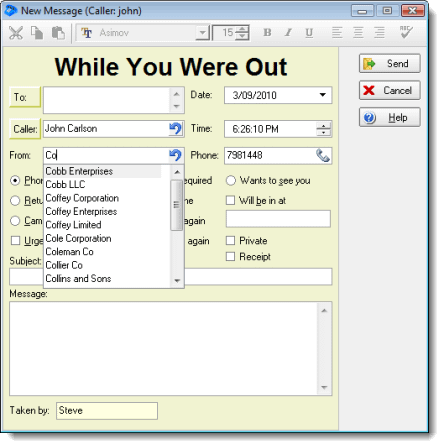
Task: Click Message area scroll up arrow
Action: tap(324, 310)
